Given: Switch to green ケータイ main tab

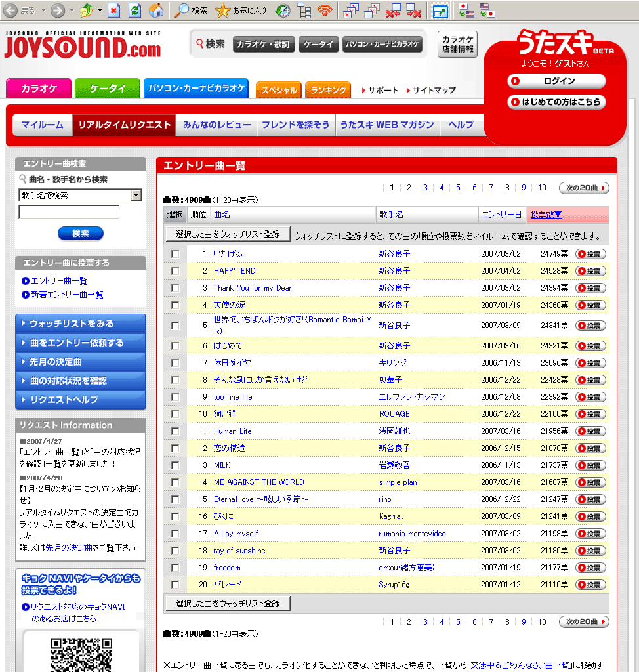Looking at the screenshot, I should [x=108, y=89].
